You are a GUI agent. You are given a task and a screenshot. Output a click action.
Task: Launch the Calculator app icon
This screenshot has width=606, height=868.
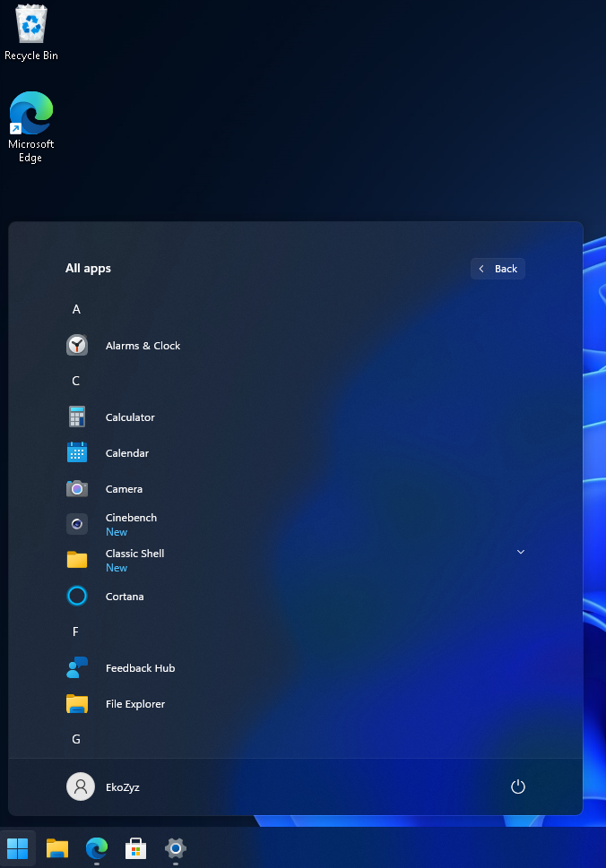77,417
